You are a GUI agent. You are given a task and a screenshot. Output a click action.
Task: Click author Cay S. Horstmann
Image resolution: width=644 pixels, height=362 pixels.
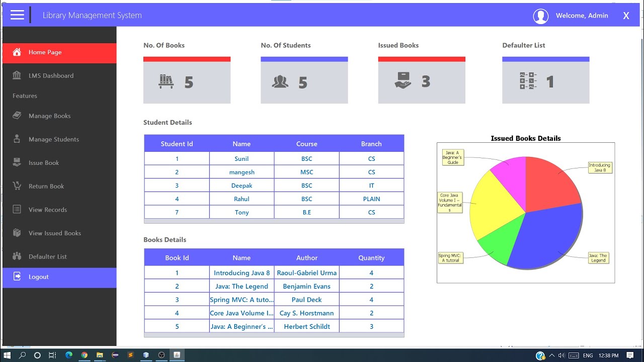click(307, 313)
